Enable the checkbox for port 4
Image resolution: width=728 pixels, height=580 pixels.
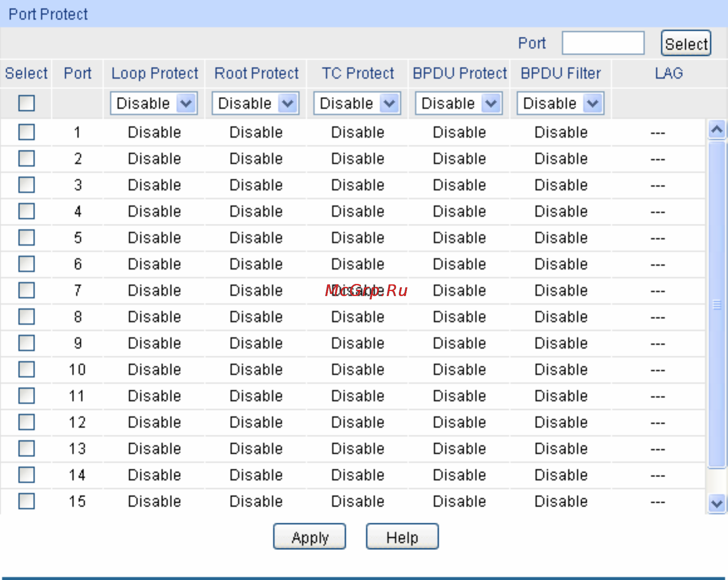tap(26, 211)
